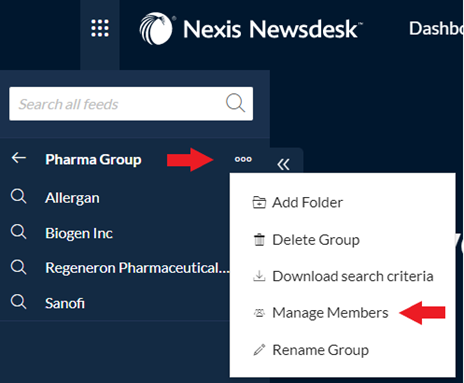Open the app launcher grid icon

click(100, 28)
